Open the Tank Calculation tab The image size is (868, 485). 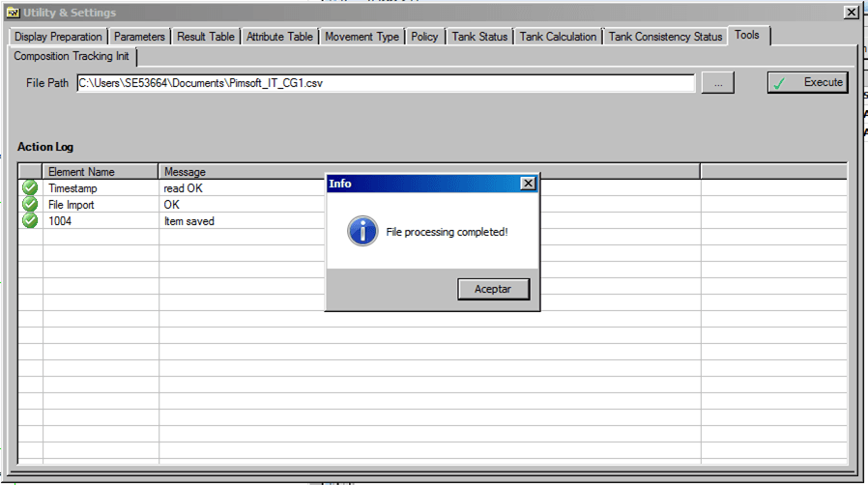point(558,37)
